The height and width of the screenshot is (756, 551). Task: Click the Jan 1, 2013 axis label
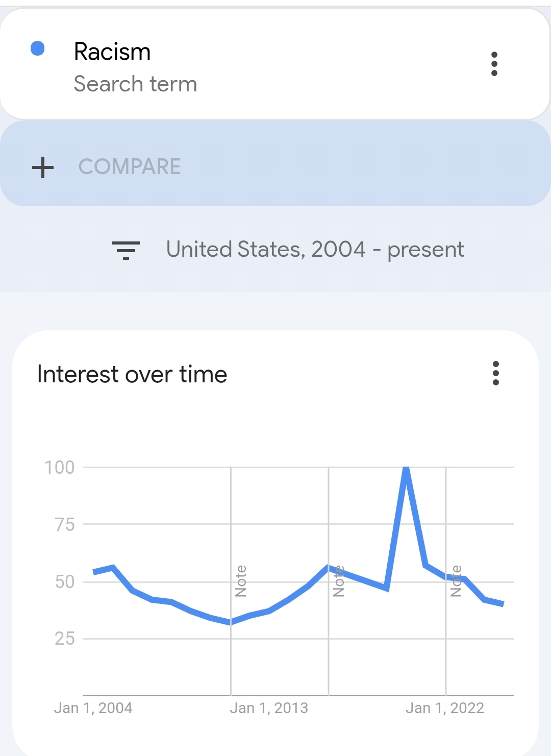tap(269, 708)
